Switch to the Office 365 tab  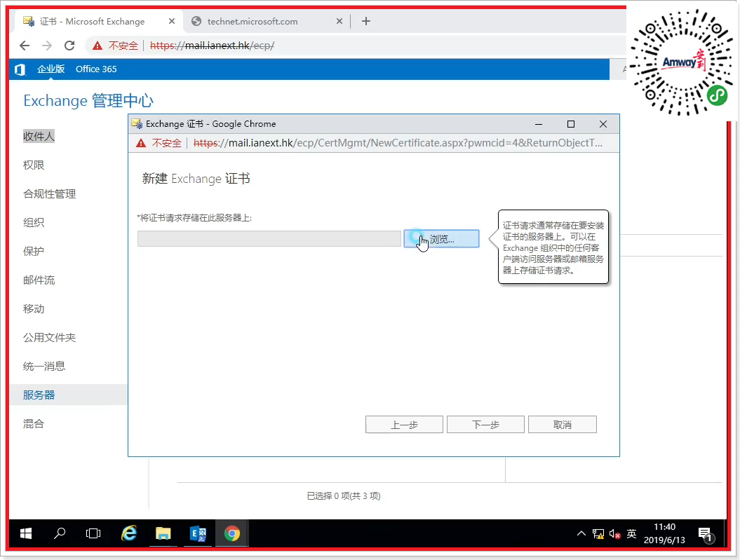96,69
